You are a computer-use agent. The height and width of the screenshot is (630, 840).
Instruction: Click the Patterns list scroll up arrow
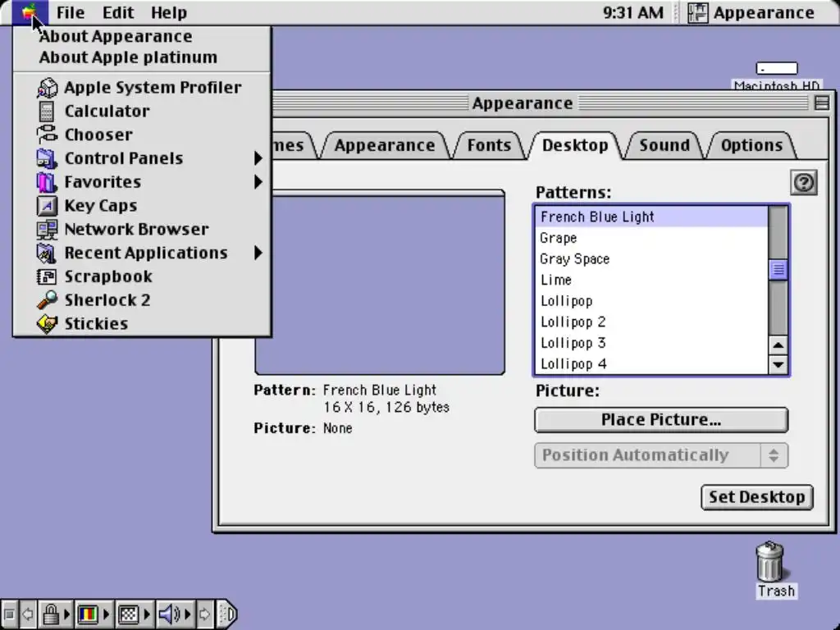[x=778, y=345]
